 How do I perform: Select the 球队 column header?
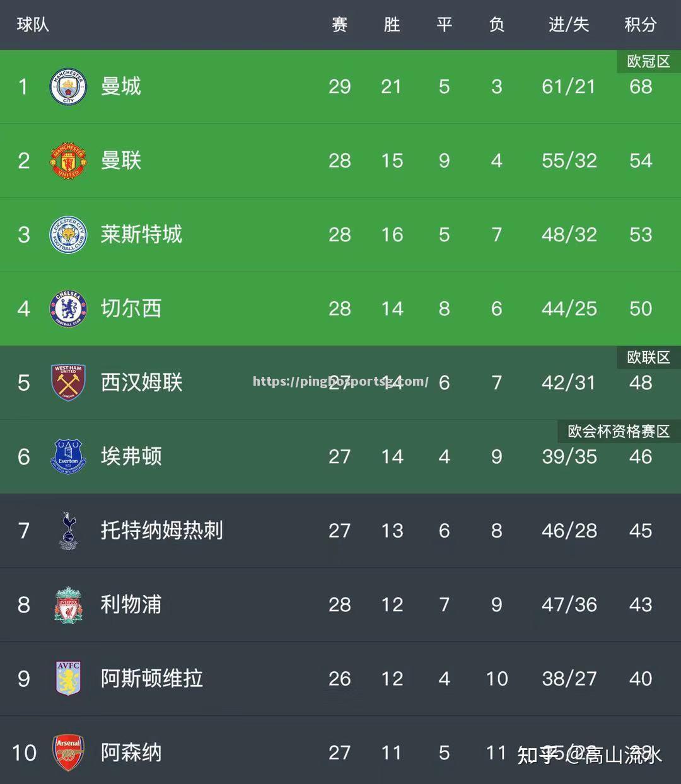(33, 25)
